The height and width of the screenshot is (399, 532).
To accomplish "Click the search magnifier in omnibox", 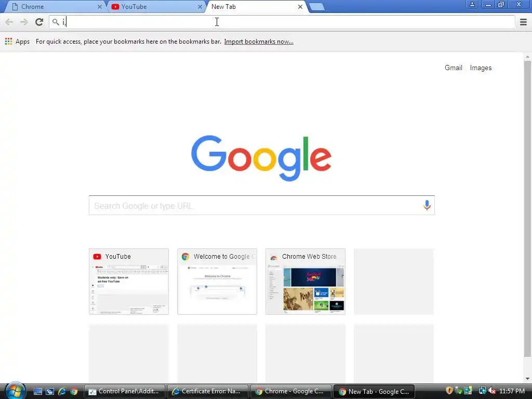I will [x=56, y=22].
